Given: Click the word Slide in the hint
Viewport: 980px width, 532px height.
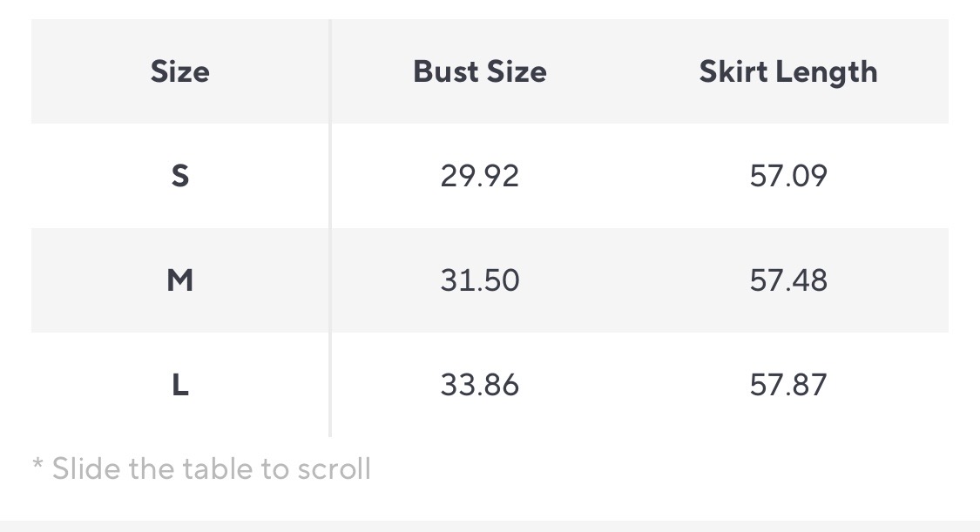Looking at the screenshot, I should click(87, 469).
